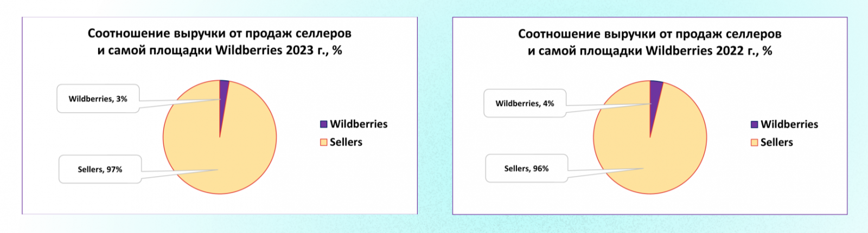Select the "Wildberries, 4%" callout label
868x233 pixels.
525,103
